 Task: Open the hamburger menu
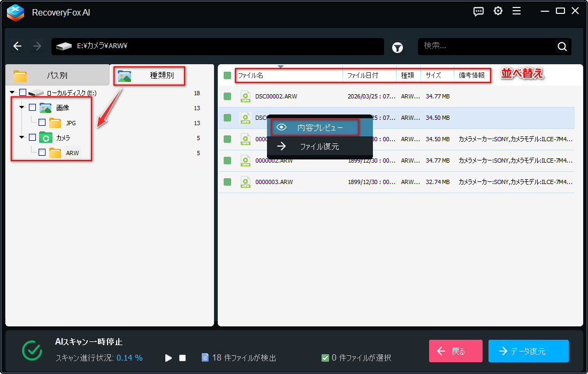516,11
